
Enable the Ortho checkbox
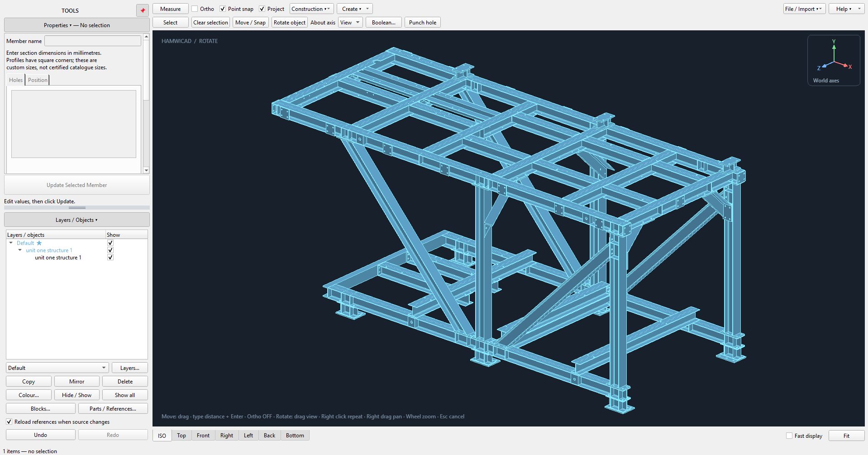tap(195, 9)
